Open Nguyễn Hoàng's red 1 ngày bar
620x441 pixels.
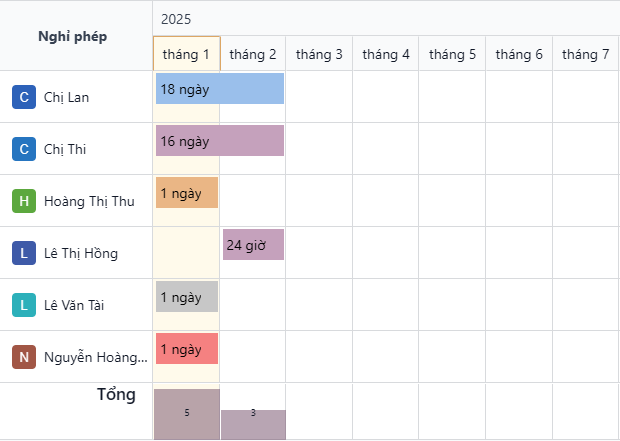tap(187, 348)
